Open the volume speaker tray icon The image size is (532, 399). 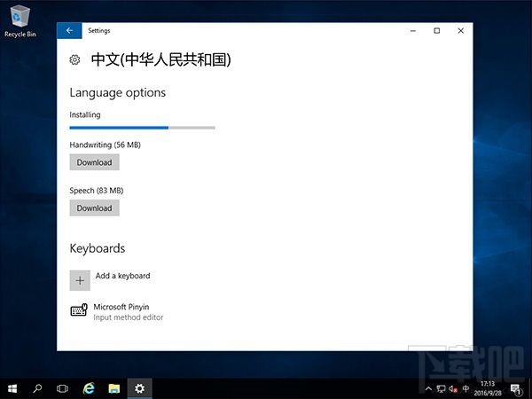point(453,389)
